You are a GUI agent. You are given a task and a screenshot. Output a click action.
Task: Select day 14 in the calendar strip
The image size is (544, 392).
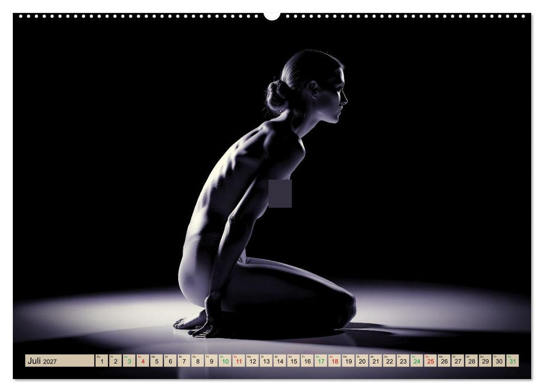pos(280,361)
